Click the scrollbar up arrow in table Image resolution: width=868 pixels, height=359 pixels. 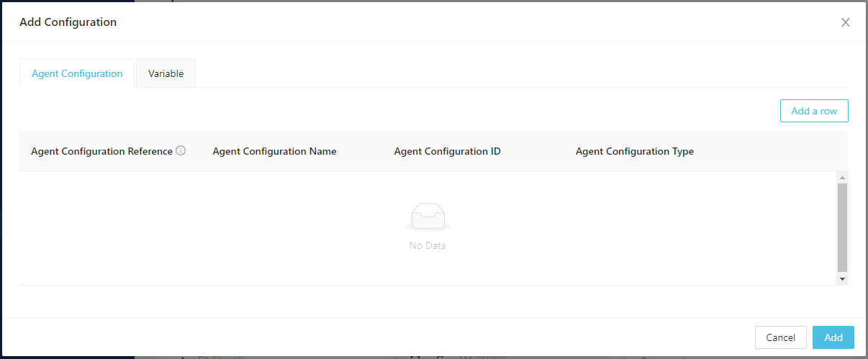pos(842,177)
